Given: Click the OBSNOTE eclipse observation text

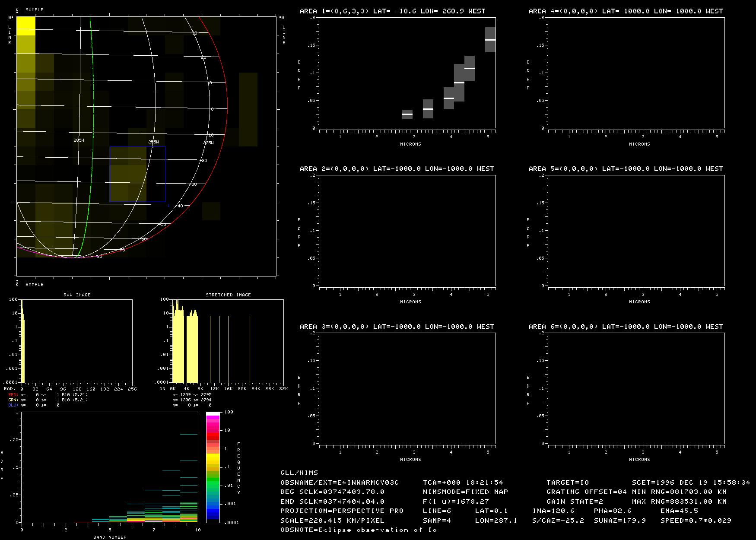Looking at the screenshot, I should [x=359, y=530].
